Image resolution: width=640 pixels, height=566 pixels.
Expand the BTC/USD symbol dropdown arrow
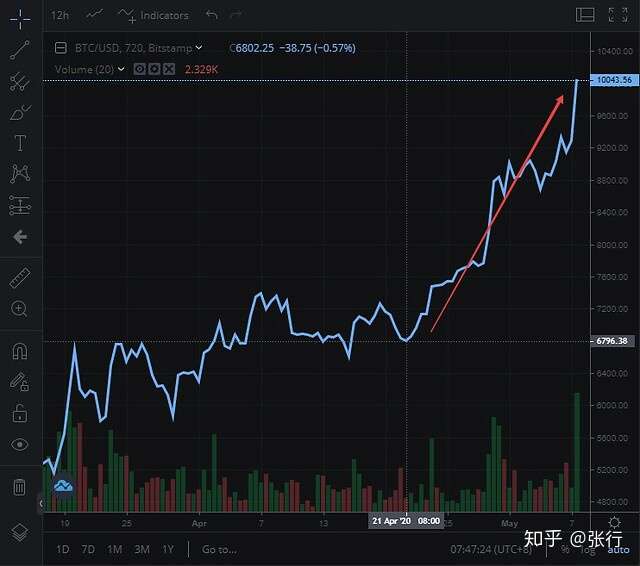click(x=199, y=48)
